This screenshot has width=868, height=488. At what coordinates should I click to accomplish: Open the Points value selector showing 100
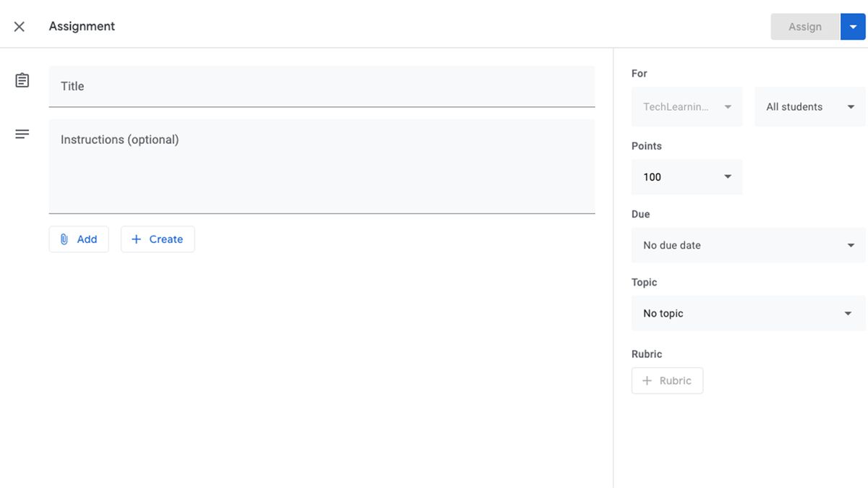click(x=686, y=176)
